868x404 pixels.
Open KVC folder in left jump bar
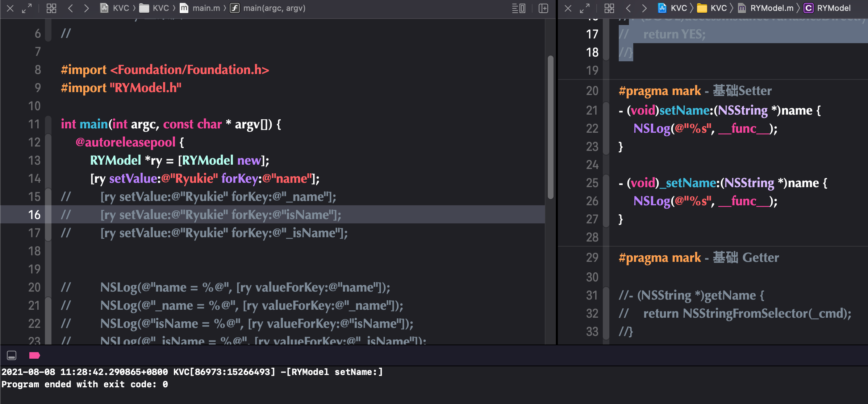click(154, 8)
